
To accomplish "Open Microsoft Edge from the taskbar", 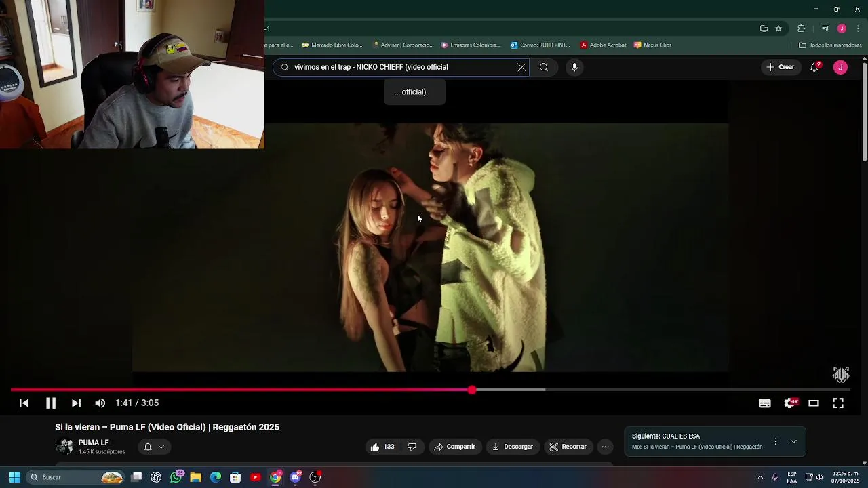I will coord(216,477).
